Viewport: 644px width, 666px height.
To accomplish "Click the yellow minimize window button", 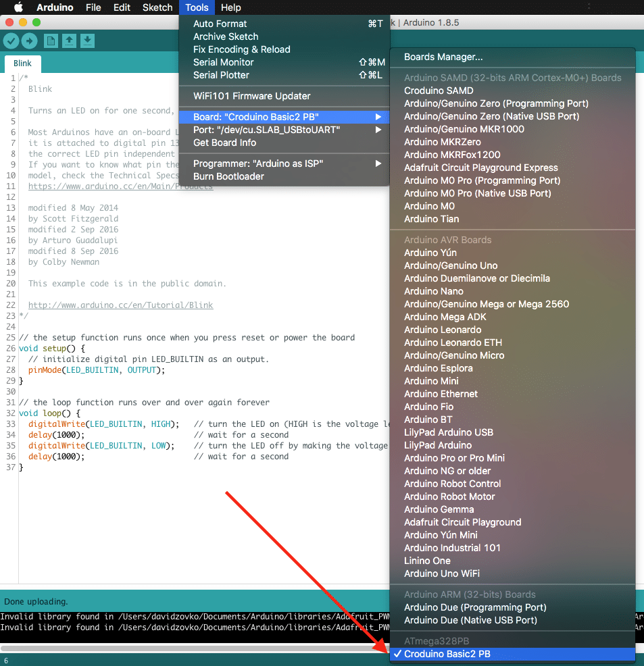I will click(x=23, y=22).
